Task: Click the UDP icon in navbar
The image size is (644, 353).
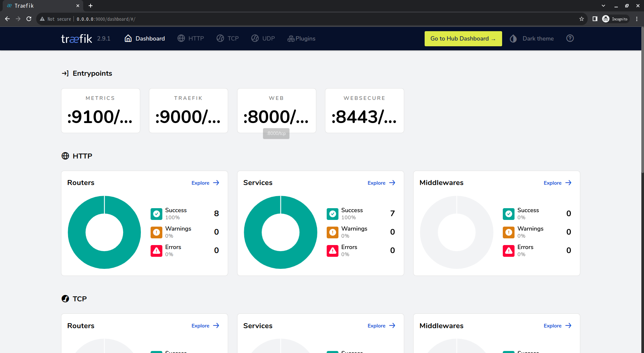Action: pos(255,39)
